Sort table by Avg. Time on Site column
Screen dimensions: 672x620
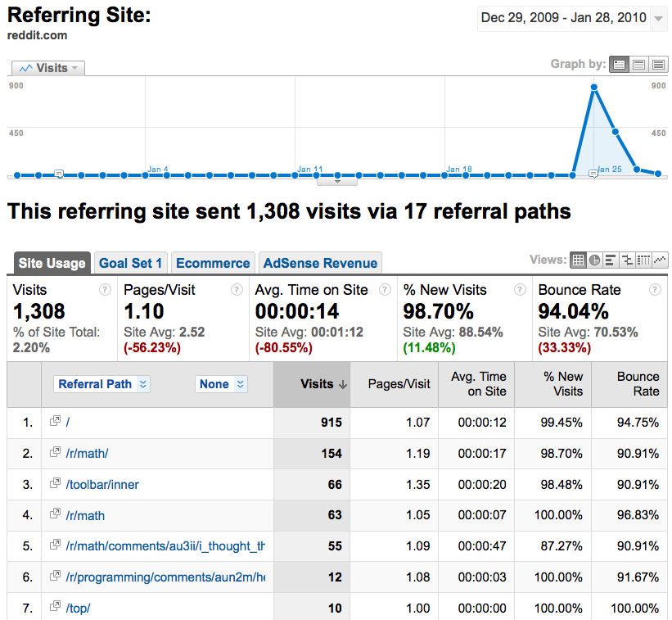pyautogui.click(x=476, y=384)
